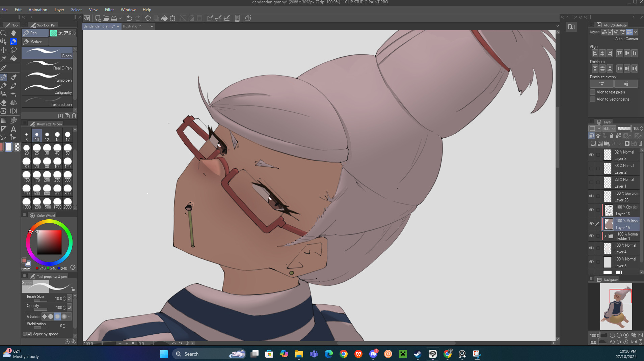Click the Save icon in command bar
This screenshot has height=361, width=644.
pyautogui.click(x=114, y=18)
